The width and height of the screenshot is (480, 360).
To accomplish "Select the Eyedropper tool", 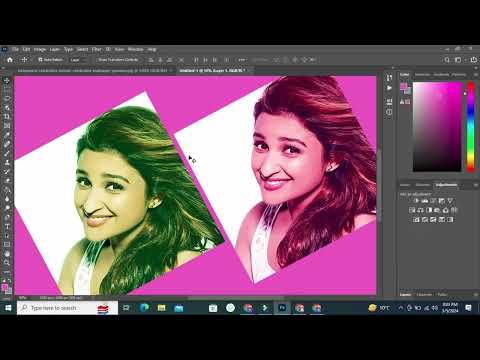I will click(x=7, y=135).
